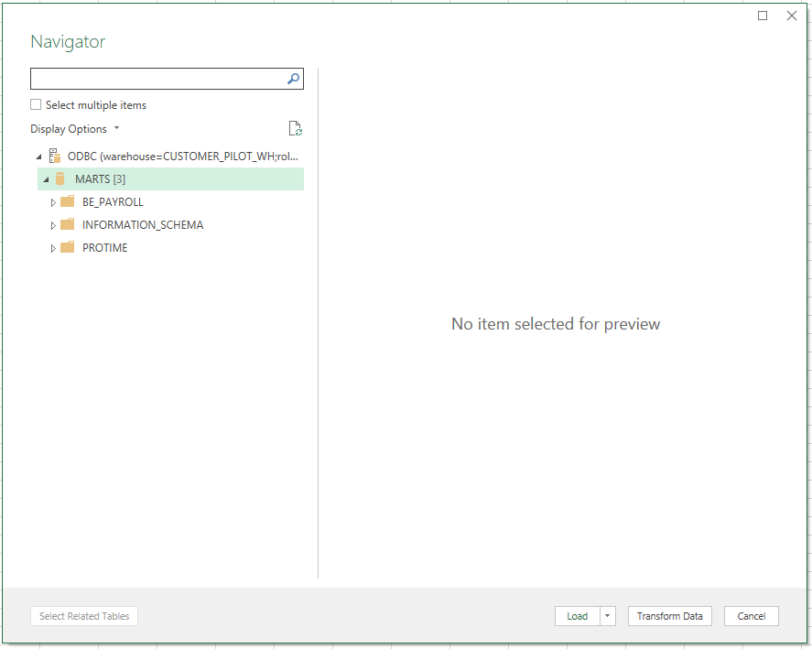Screen dimensions: 812x649
Task: Click the BE_PAYROLL folder icon
Action: [68, 201]
